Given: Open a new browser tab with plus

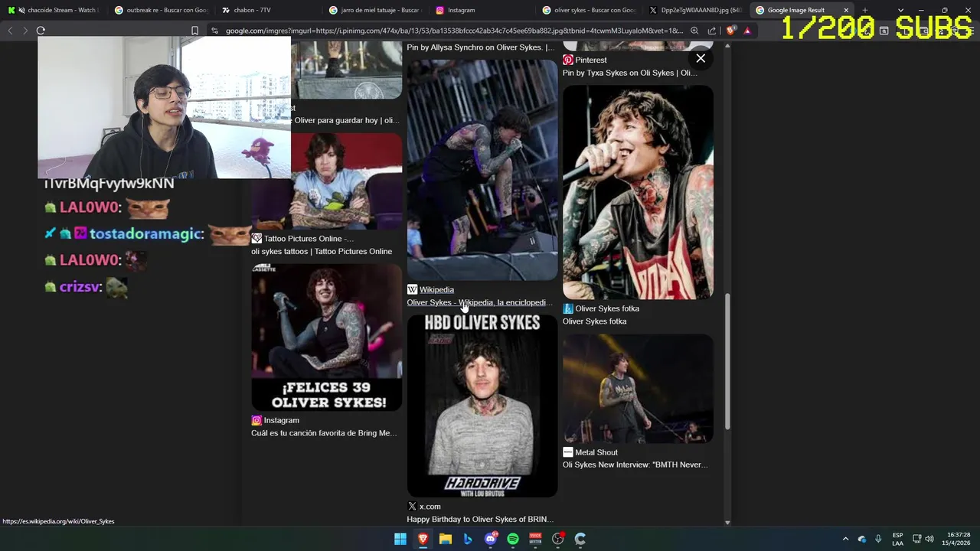Looking at the screenshot, I should 864,10.
